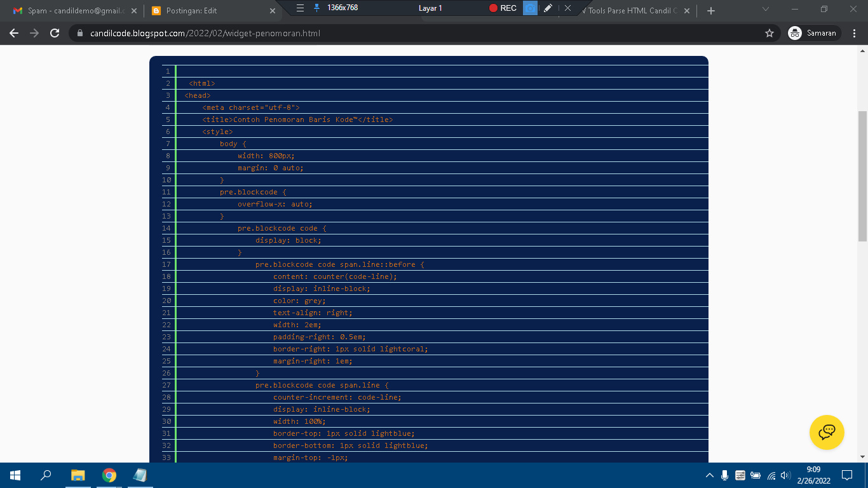Click the mixer settings tray icon
The width and height of the screenshot is (868, 488).
(x=740, y=475)
